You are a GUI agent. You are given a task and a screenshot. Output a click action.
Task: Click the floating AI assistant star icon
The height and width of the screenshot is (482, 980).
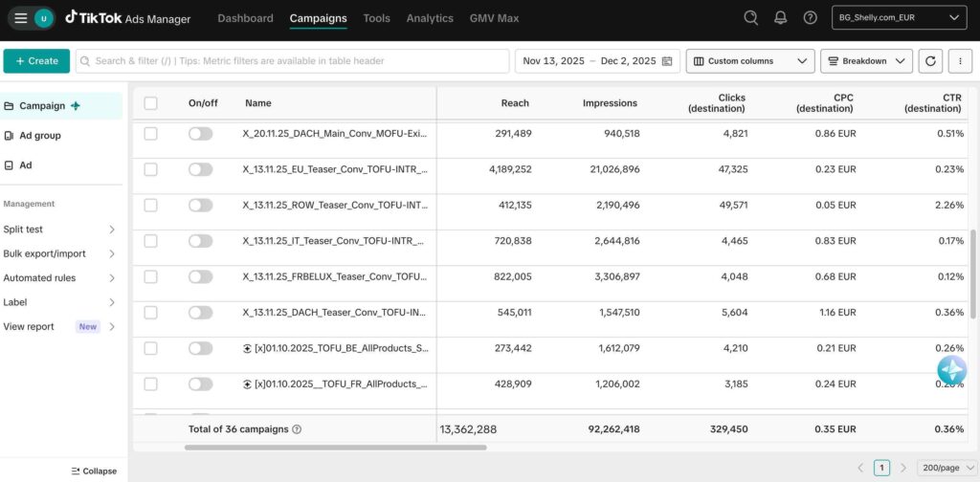click(x=952, y=370)
